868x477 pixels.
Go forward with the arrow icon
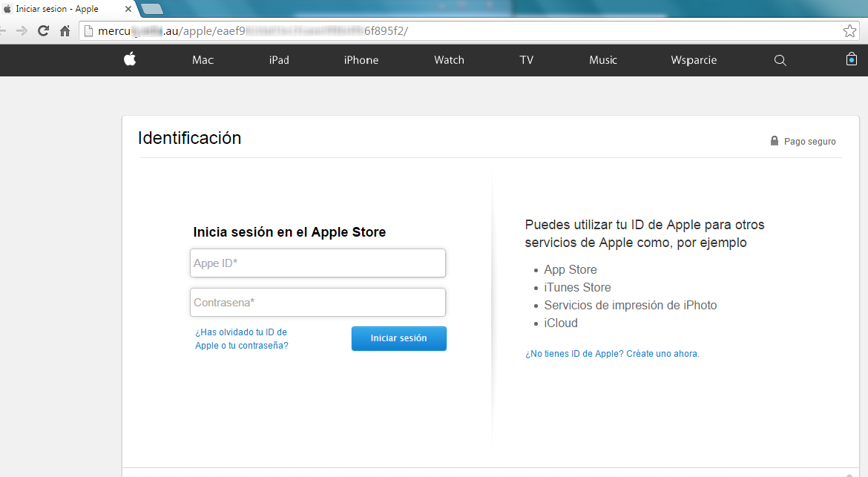tap(22, 31)
